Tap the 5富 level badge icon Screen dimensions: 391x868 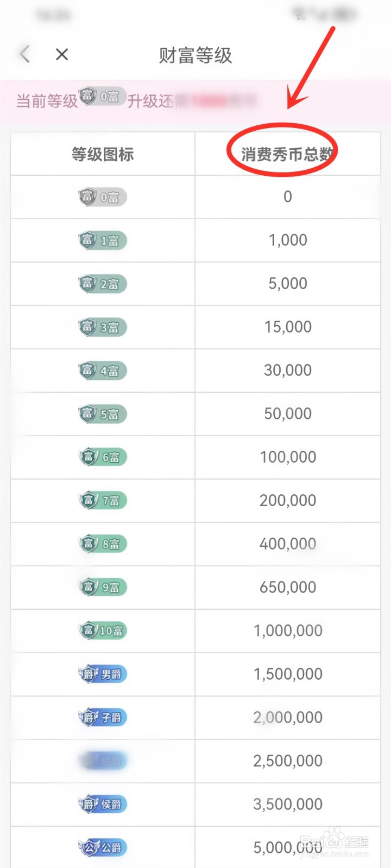[103, 414]
